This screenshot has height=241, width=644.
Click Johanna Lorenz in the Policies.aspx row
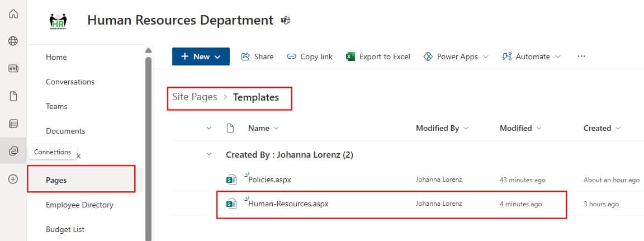[x=439, y=179]
